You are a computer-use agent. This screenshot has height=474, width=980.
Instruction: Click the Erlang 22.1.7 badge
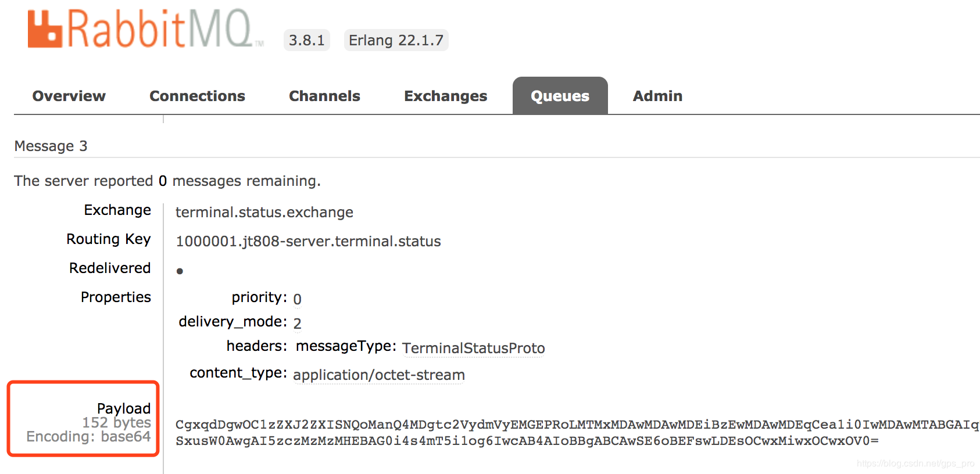[396, 40]
